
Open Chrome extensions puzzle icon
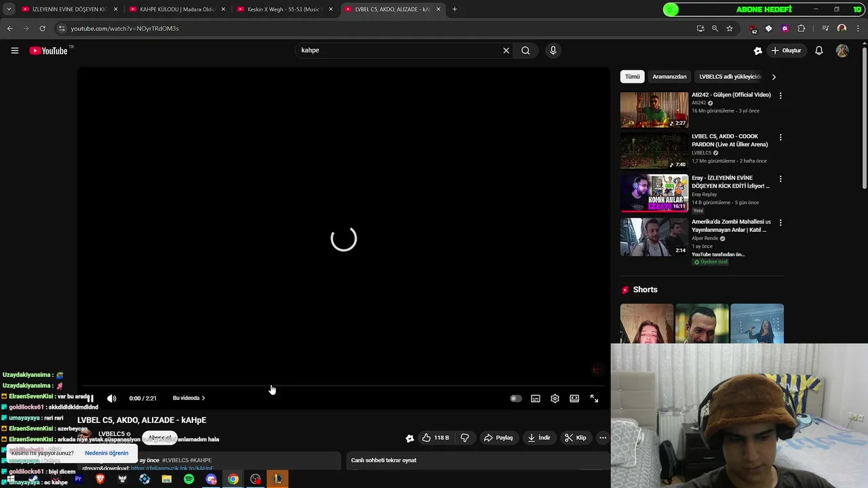click(802, 28)
